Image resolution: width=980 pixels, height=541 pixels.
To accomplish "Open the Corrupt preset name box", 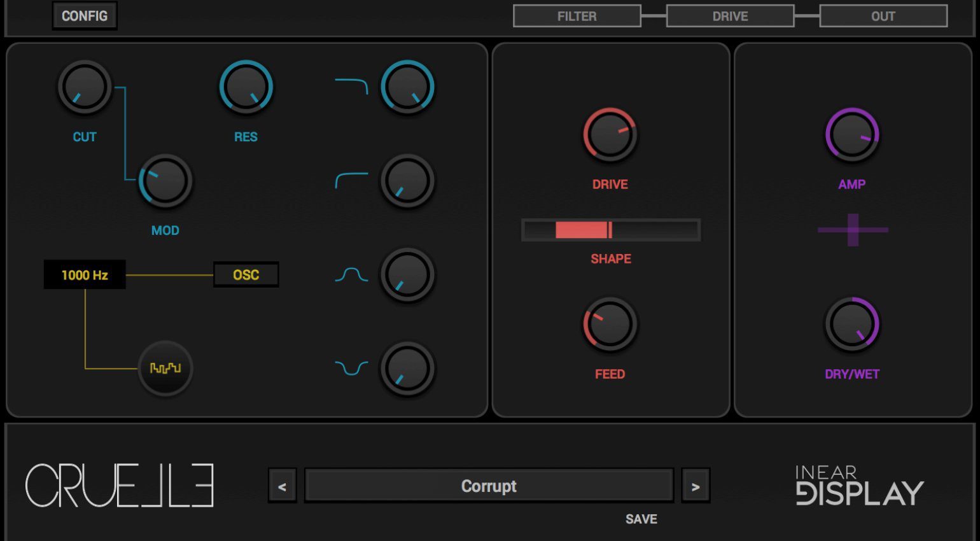I will click(x=489, y=486).
